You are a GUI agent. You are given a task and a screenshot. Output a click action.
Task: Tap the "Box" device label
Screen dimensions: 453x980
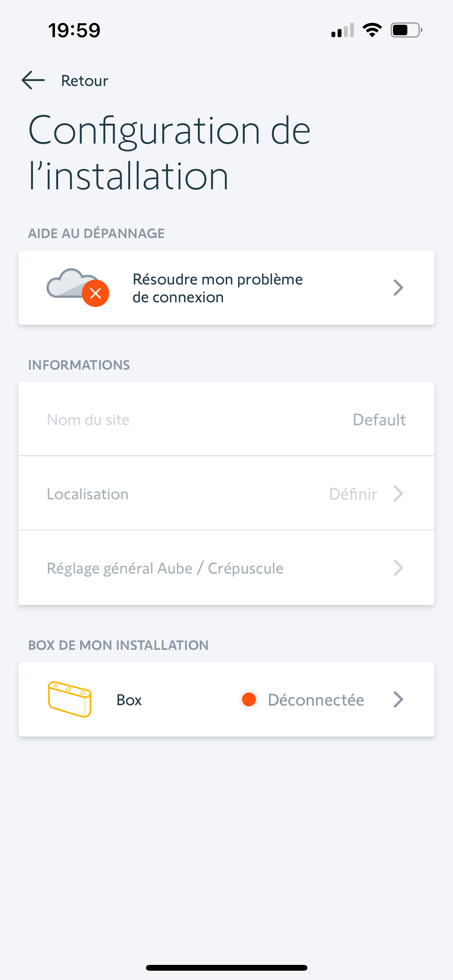click(129, 700)
